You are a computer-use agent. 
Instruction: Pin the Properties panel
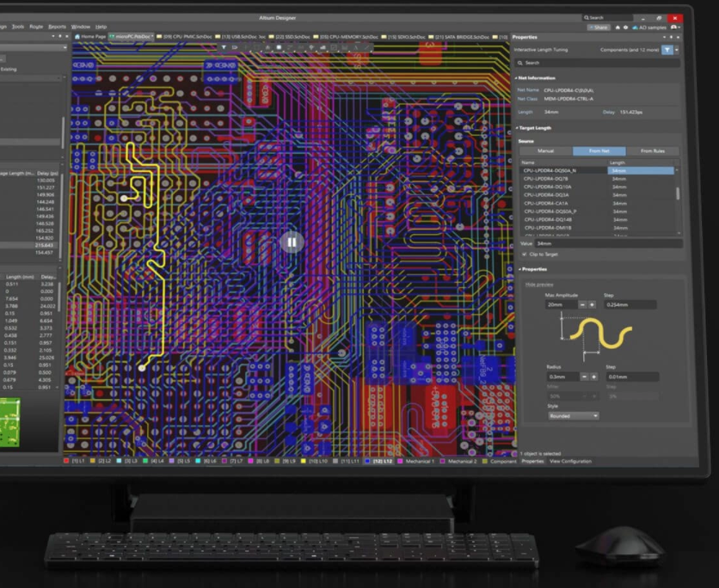[671, 37]
